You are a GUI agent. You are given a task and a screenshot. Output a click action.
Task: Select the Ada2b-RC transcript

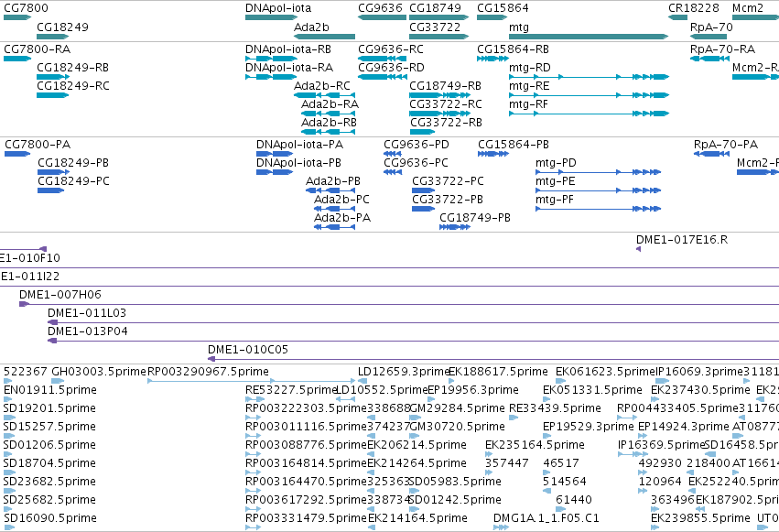pos(324,95)
